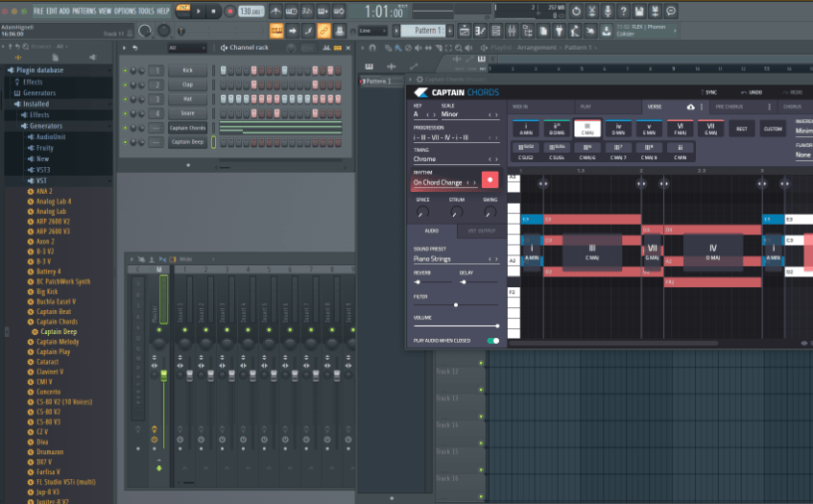Toggle the first step of the Kick row

point(223,70)
